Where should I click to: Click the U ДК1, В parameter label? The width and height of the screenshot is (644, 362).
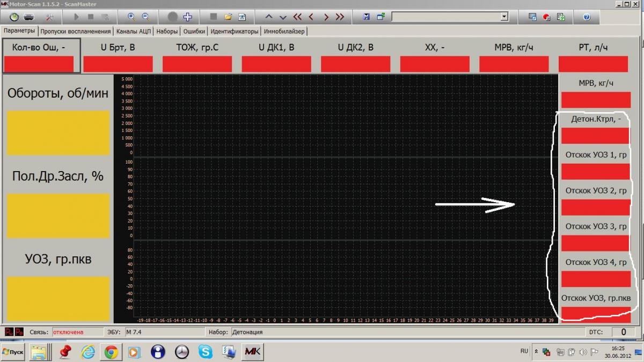[x=276, y=47]
